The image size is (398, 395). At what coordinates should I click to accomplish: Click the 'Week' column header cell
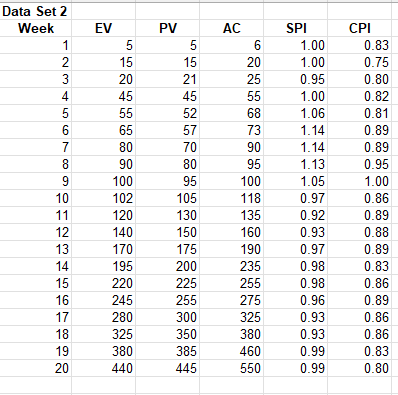pos(35,28)
